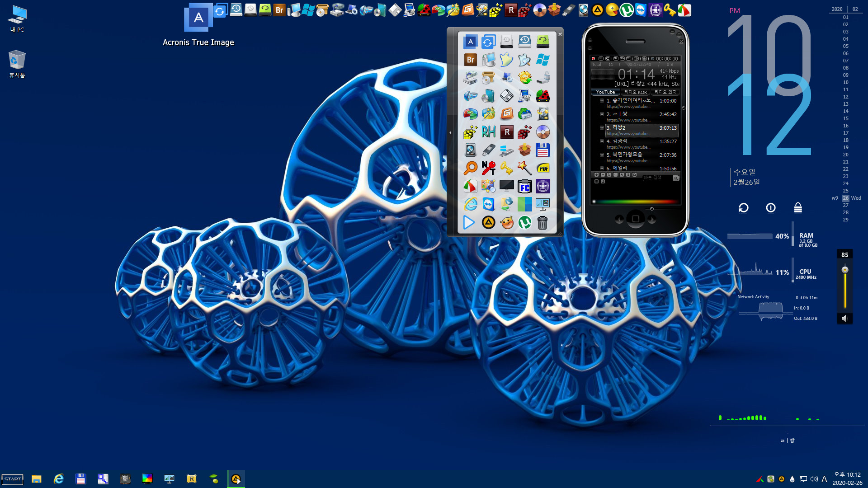
Task: Click the trash can icon in launcher panel
Action: [542, 222]
